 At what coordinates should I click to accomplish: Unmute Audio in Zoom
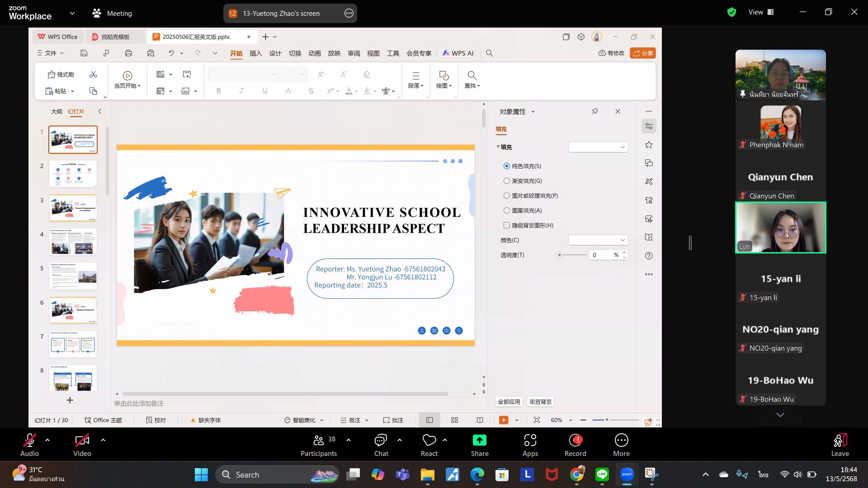pyautogui.click(x=30, y=445)
